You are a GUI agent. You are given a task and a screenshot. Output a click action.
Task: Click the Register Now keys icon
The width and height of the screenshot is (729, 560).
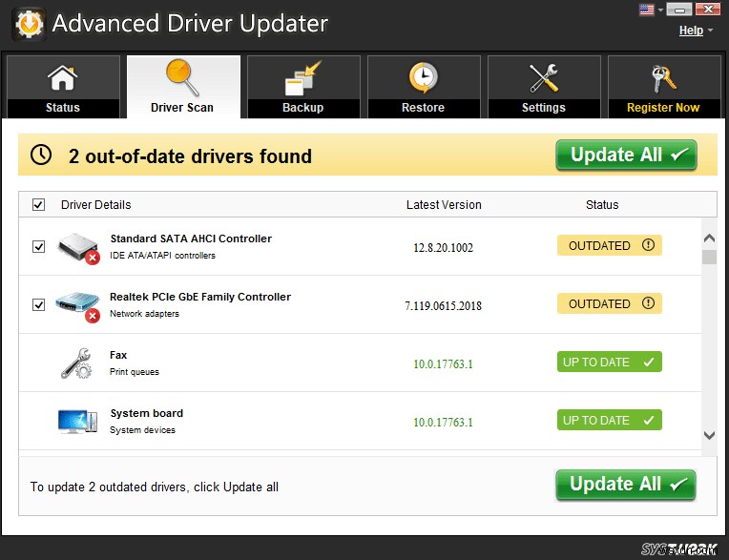coord(663,78)
